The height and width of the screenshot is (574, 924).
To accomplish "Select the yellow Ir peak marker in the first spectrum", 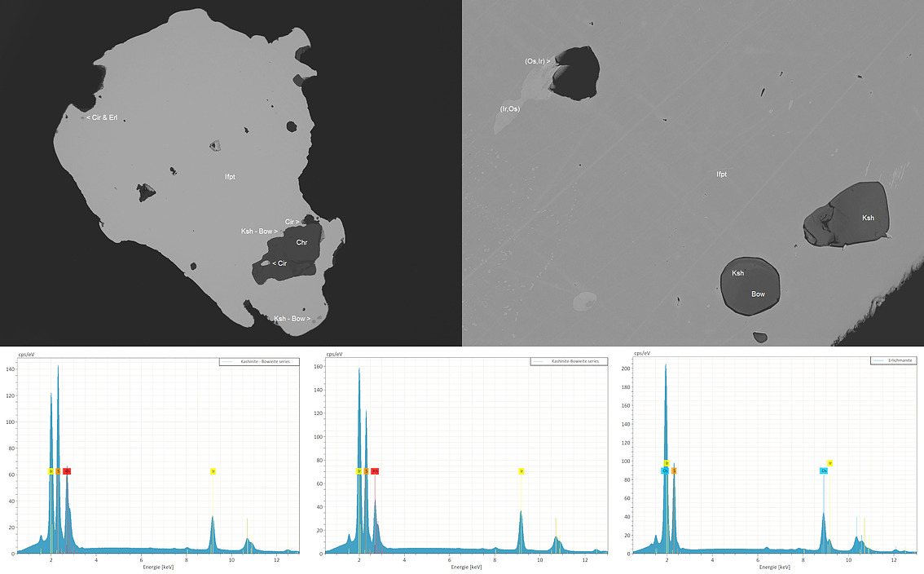I will (x=51, y=471).
